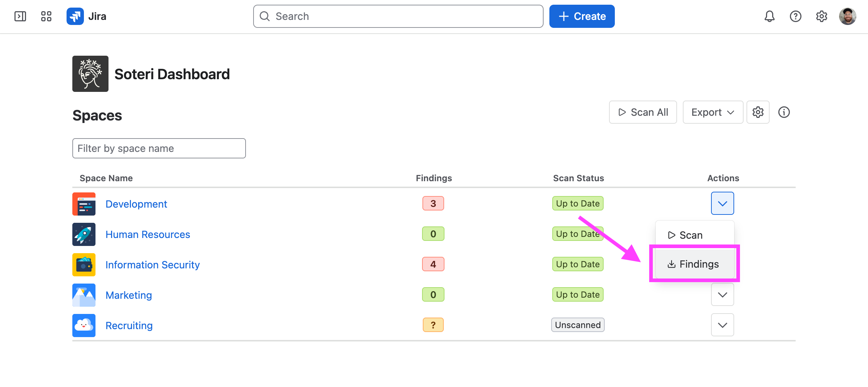
Task: Open the help question mark icon
Action: (796, 16)
